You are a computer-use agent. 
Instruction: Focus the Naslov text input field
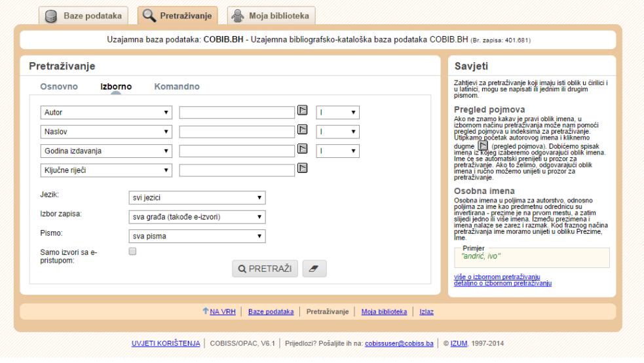click(x=237, y=132)
